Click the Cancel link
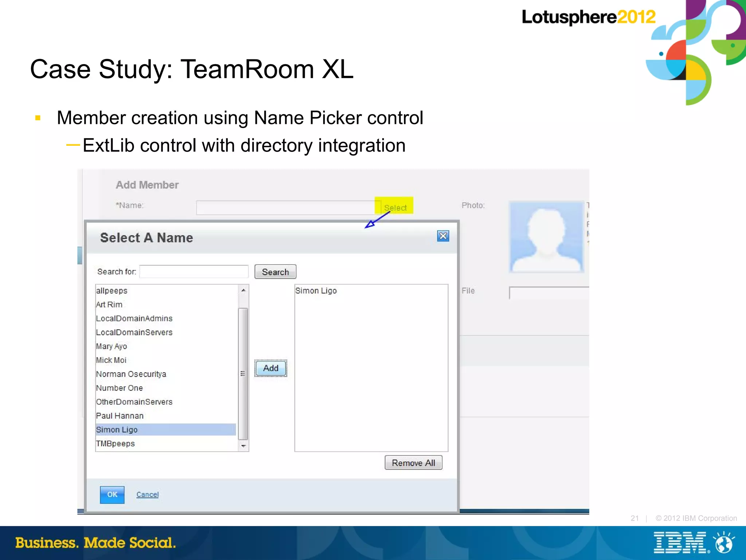This screenshot has height=560, width=746. (x=148, y=494)
